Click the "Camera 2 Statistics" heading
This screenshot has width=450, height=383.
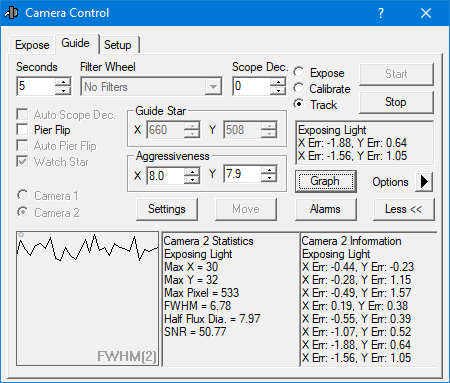pyautogui.click(x=208, y=241)
